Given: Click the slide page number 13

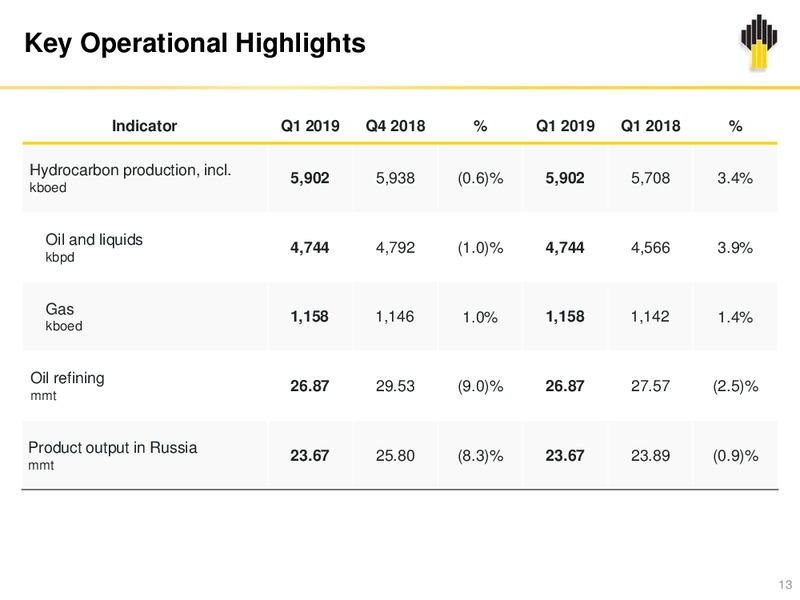Looking at the screenshot, I should (x=785, y=585).
